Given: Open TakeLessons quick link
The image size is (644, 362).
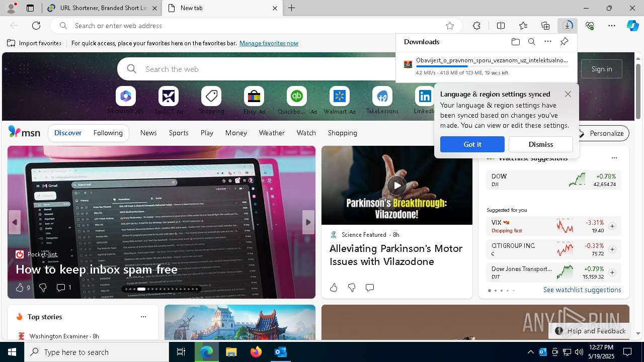Looking at the screenshot, I should pyautogui.click(x=382, y=101).
